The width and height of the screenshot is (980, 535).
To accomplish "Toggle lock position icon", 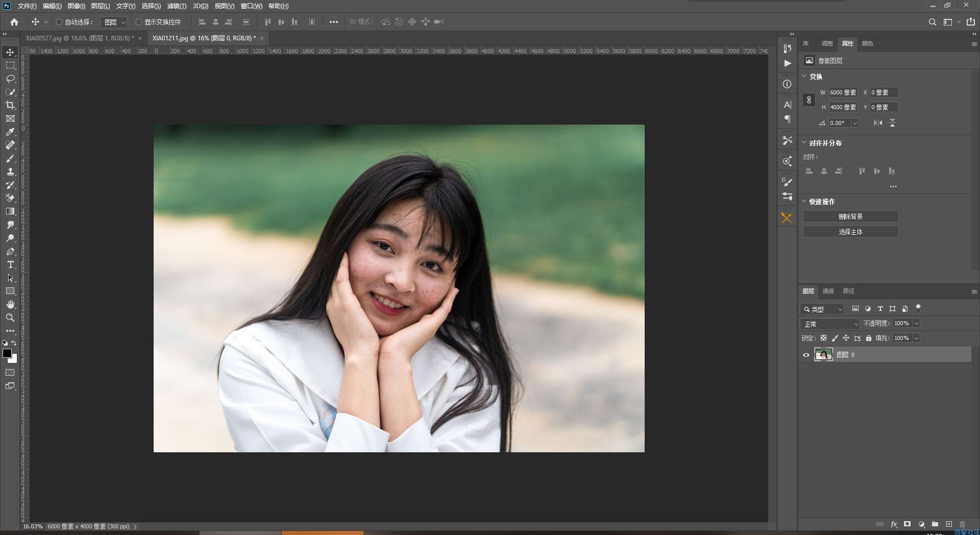I will pyautogui.click(x=846, y=338).
